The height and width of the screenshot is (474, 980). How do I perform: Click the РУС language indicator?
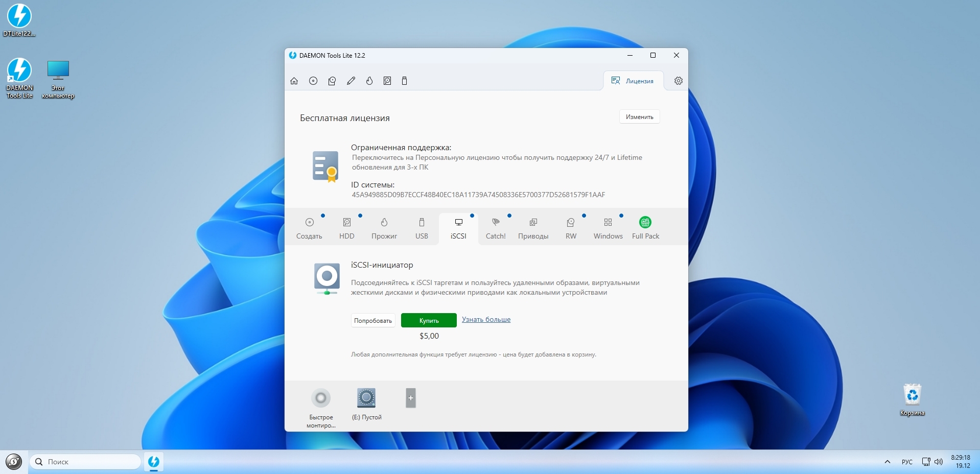point(907,462)
